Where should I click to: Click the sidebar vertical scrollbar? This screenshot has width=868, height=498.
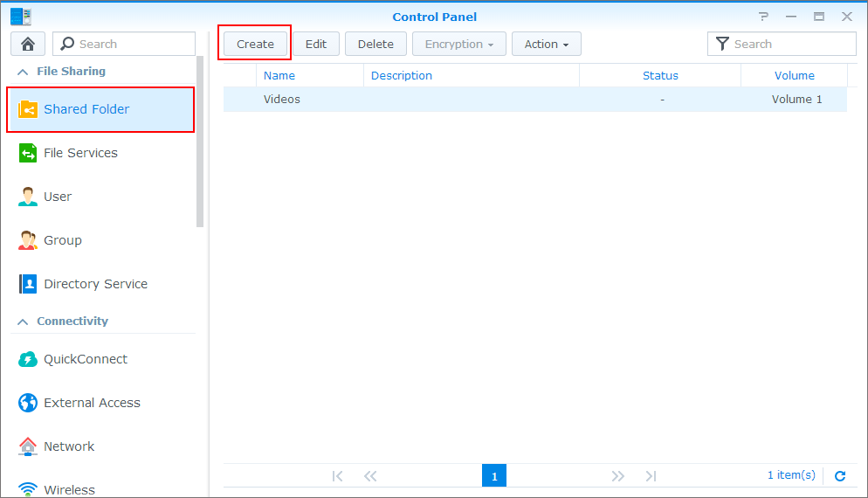[200, 142]
